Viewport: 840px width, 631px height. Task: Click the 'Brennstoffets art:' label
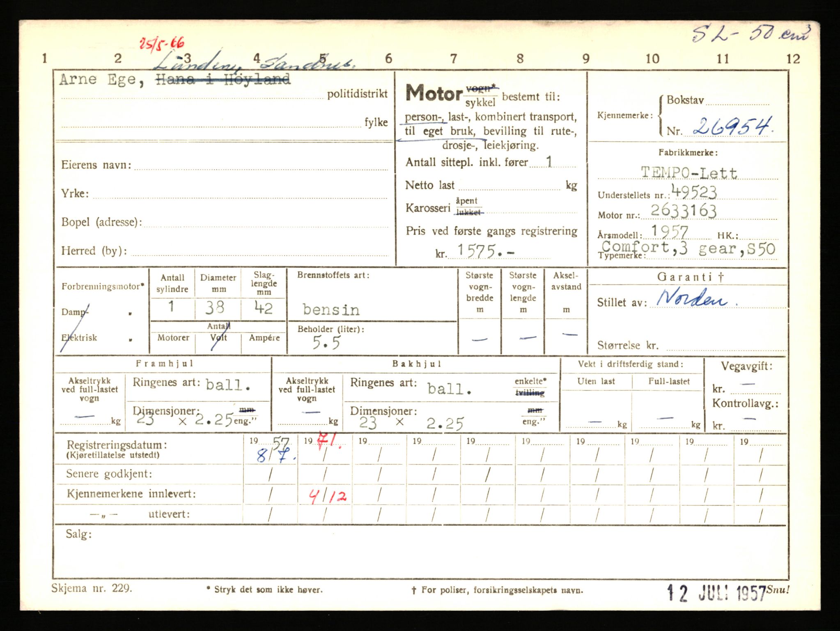coord(333,275)
